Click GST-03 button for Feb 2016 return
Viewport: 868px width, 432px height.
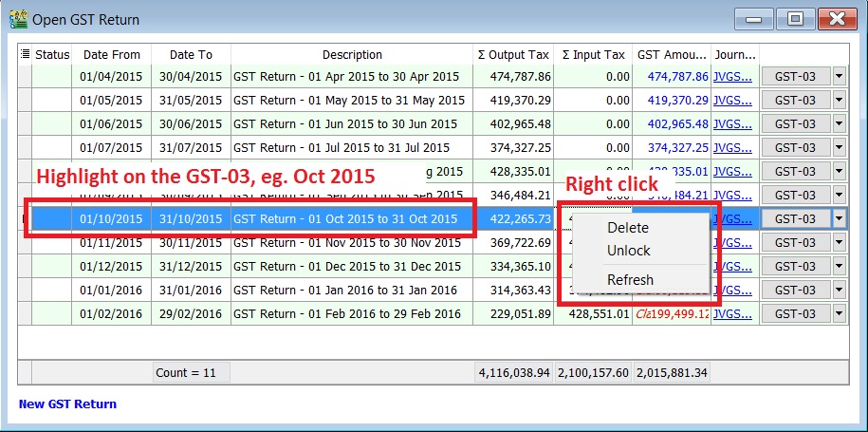tap(796, 314)
